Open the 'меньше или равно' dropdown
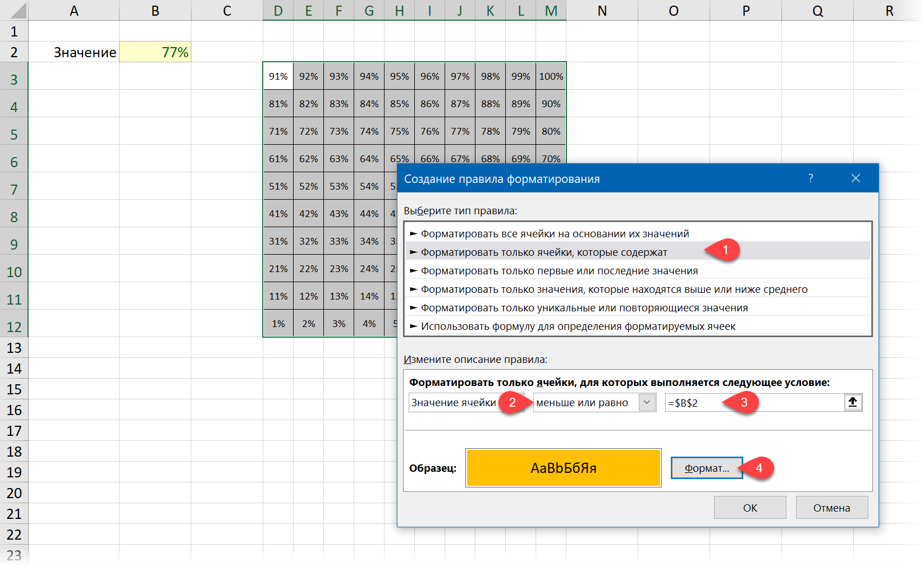This screenshot has height=566, width=924. (647, 402)
